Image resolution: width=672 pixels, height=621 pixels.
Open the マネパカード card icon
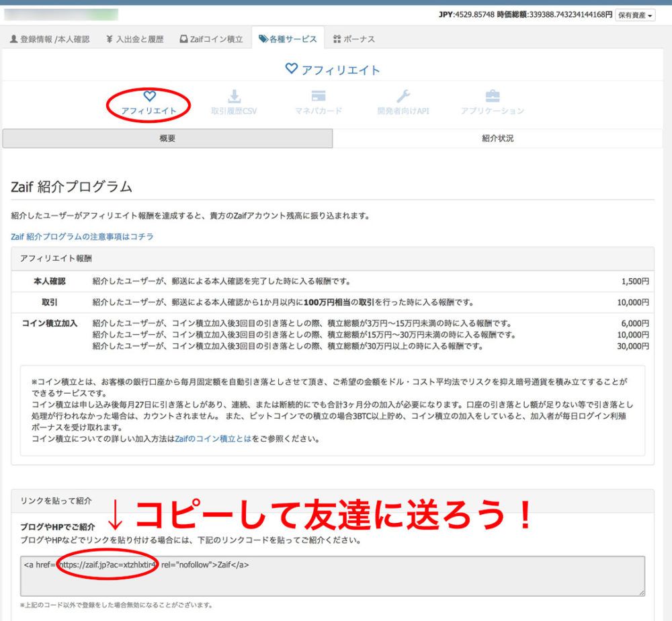coord(319,103)
